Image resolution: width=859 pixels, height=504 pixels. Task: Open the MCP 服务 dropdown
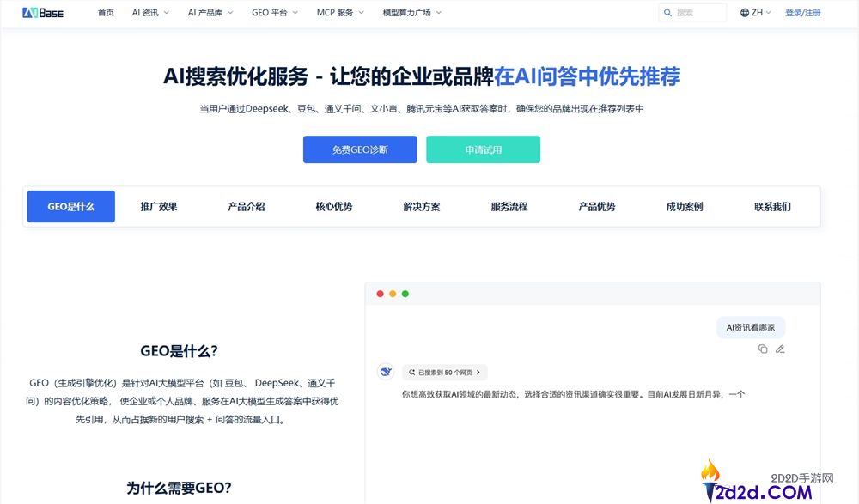340,13
